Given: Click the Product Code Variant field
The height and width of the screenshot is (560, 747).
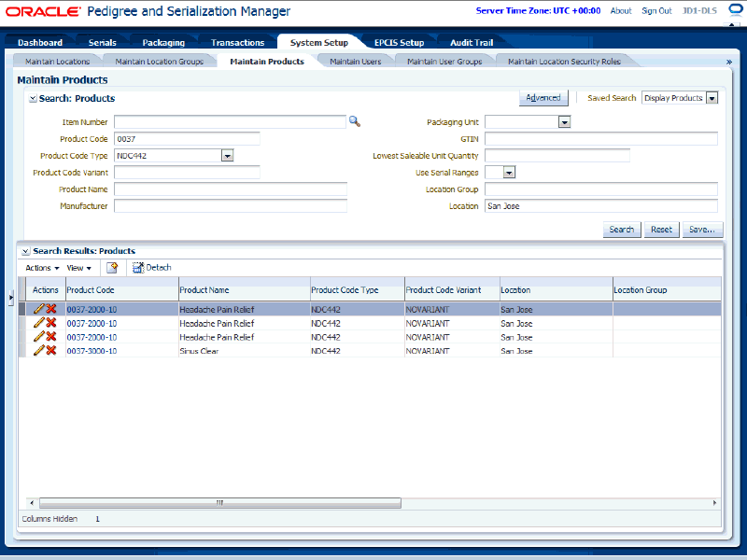Looking at the screenshot, I should [x=188, y=173].
